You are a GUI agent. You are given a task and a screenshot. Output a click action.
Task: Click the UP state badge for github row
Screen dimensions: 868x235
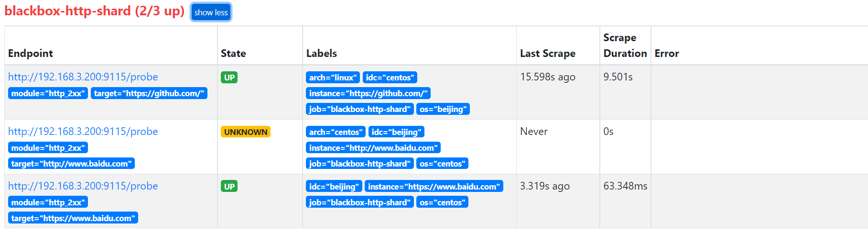coord(229,78)
